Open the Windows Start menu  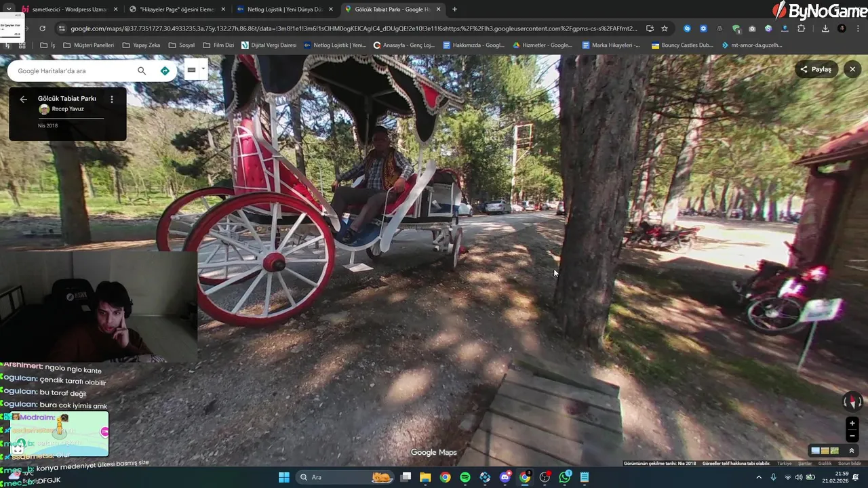284,477
